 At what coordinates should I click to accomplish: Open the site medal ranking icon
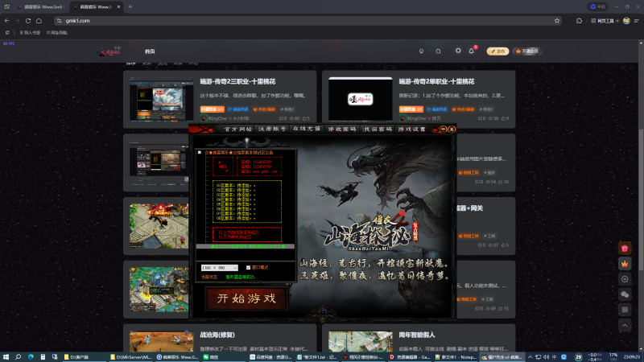pyautogui.click(x=421, y=51)
